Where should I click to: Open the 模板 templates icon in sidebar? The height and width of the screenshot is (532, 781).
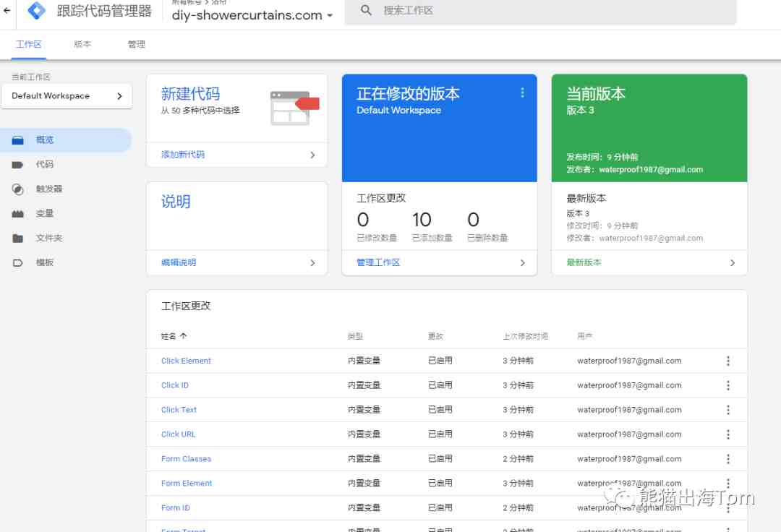pos(17,263)
